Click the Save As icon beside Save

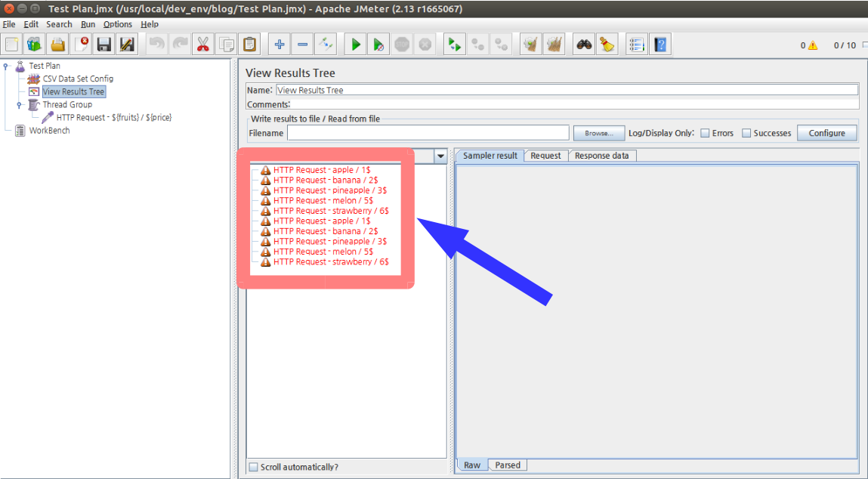[x=127, y=45]
